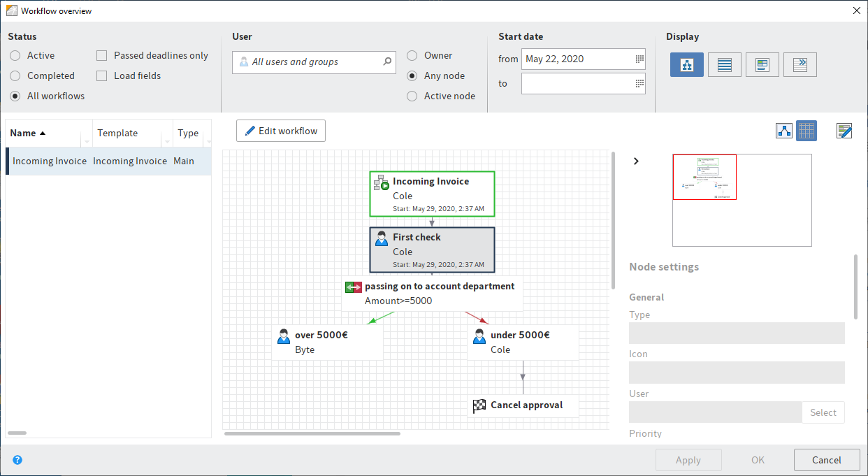Click the Apply button

(x=688, y=460)
